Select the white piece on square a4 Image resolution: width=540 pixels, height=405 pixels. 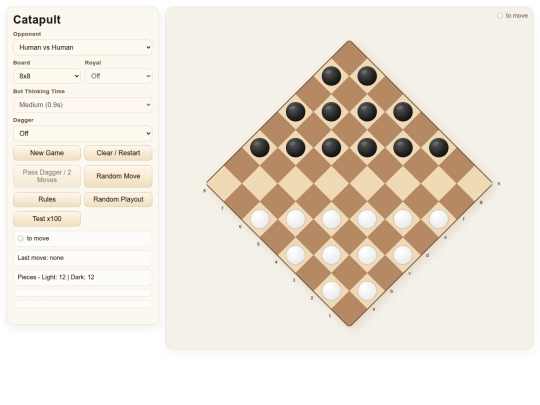(x=295, y=255)
